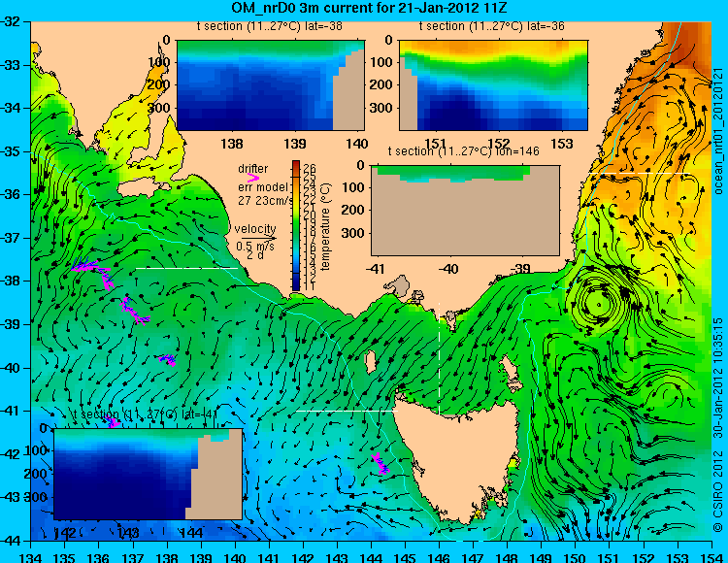Open the lon=146 temperature section plot
This screenshot has height=563, width=728.
[x=465, y=211]
